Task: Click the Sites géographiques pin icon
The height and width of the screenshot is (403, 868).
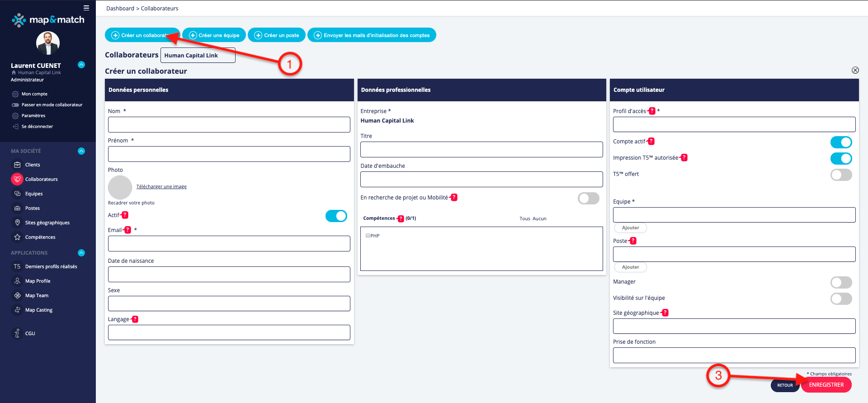Action: [x=17, y=223]
